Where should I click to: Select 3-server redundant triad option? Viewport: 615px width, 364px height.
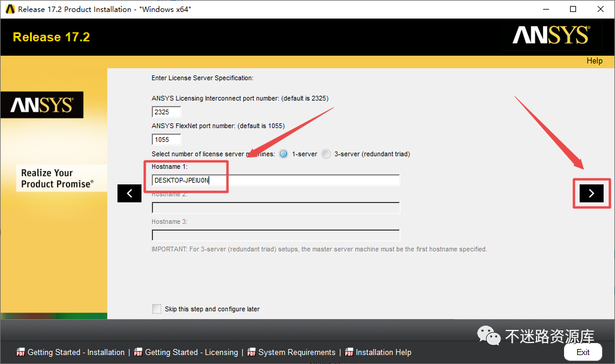[326, 154]
